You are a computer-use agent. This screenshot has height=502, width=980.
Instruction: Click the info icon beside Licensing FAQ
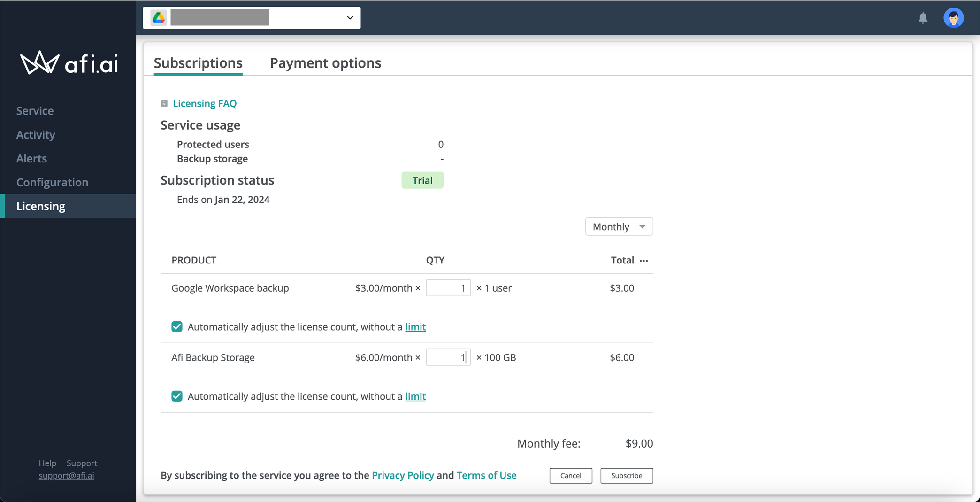(x=164, y=103)
